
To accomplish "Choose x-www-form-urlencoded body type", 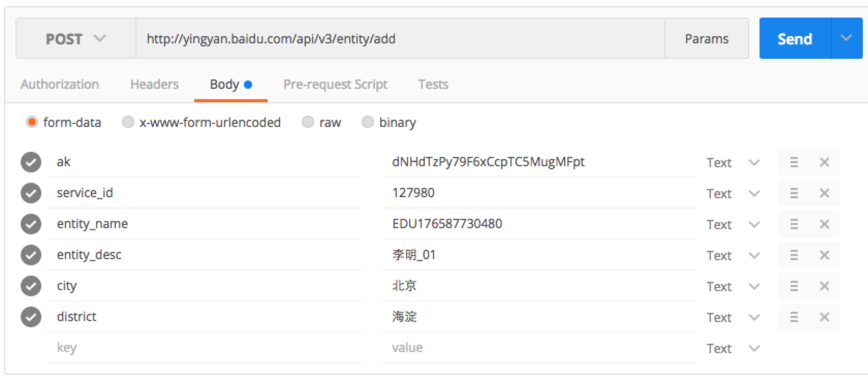I will [128, 122].
